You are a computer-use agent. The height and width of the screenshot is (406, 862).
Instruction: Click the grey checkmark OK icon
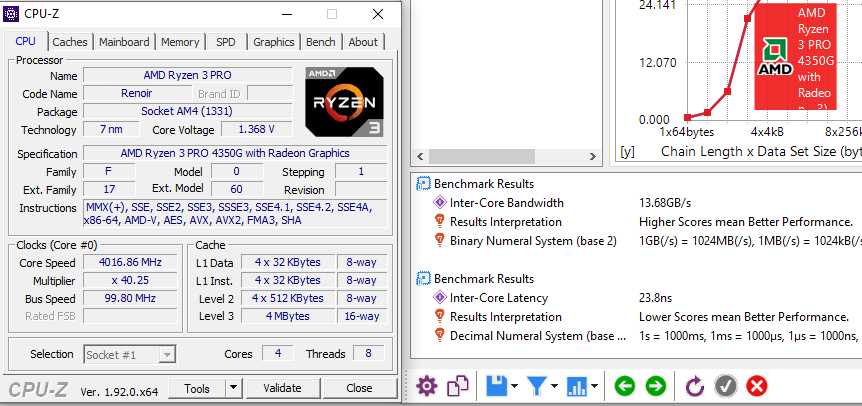pos(726,385)
